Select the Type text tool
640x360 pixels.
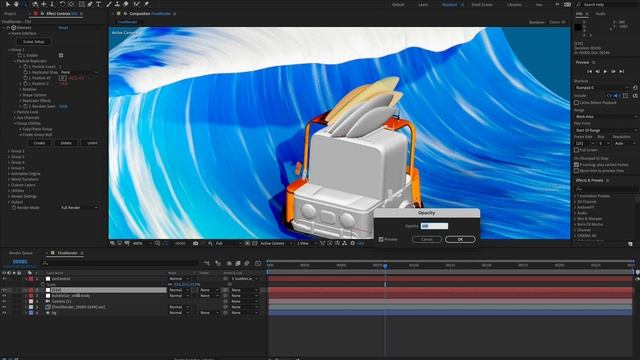(98, 4)
